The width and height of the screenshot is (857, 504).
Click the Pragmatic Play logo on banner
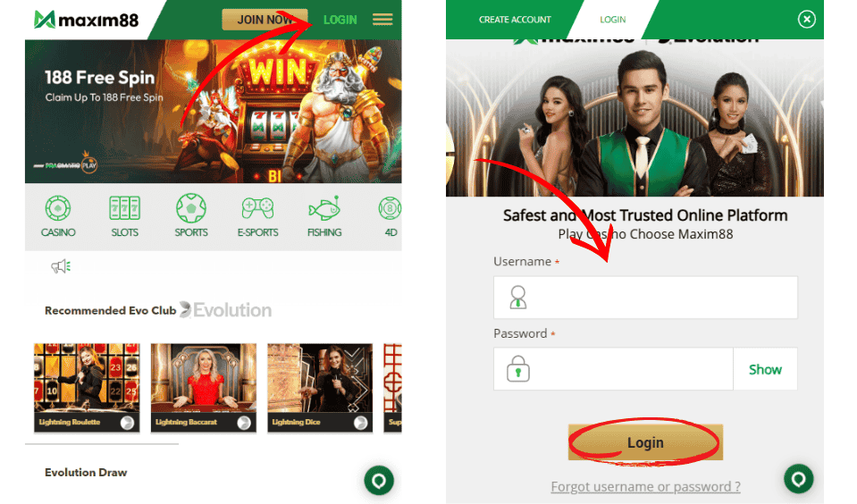tap(65, 164)
